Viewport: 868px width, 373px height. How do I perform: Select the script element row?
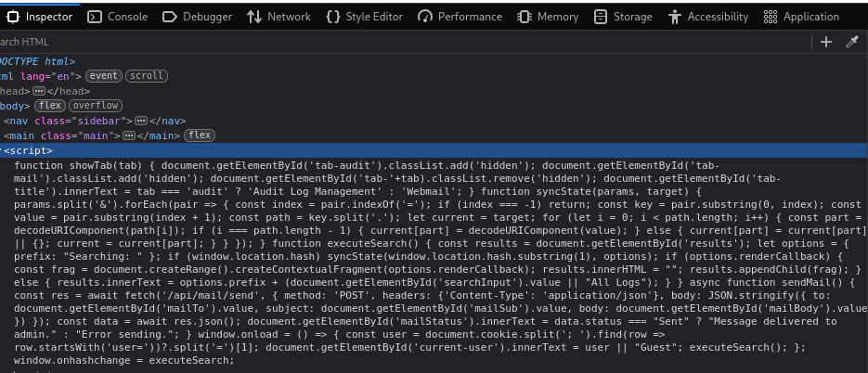pos(434,150)
